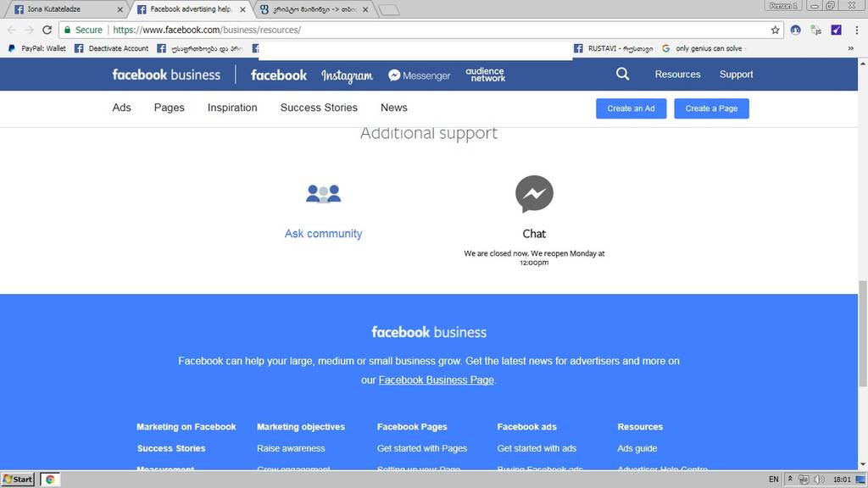This screenshot has height=488, width=868.
Task: Open the network tray icon
Action: coord(804,480)
